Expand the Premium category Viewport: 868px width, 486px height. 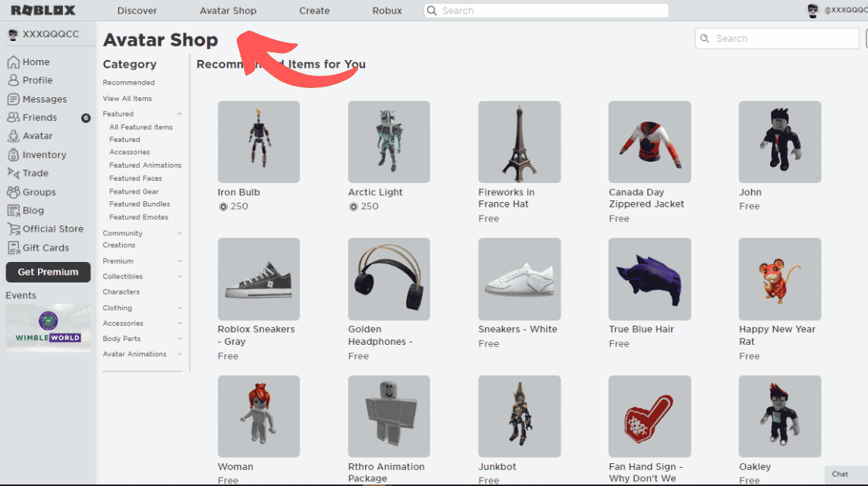pyautogui.click(x=179, y=261)
